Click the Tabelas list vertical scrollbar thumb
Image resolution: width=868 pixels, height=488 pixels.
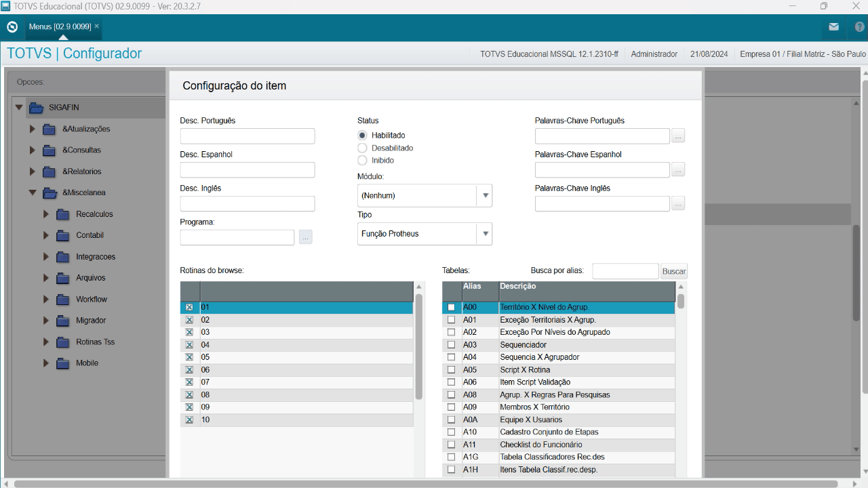click(x=681, y=300)
